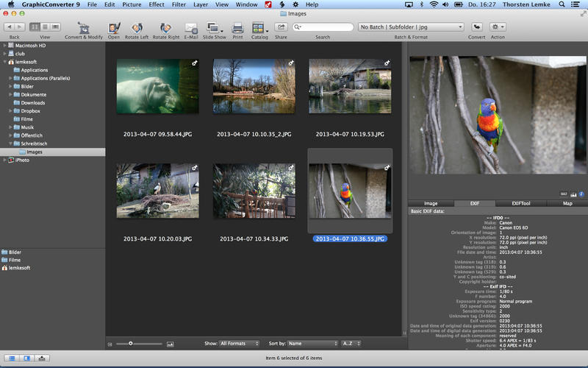
Task: Click the Share toolbar icon
Action: pos(281,27)
